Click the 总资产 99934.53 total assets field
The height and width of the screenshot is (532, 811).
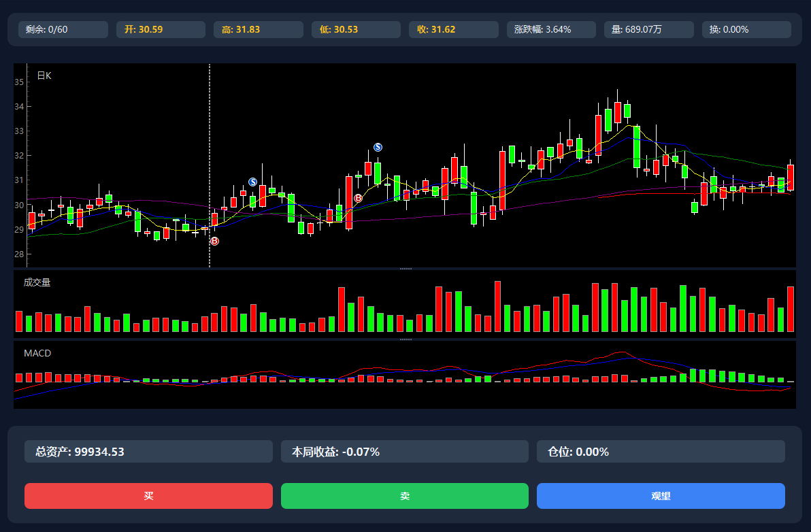[148, 451]
